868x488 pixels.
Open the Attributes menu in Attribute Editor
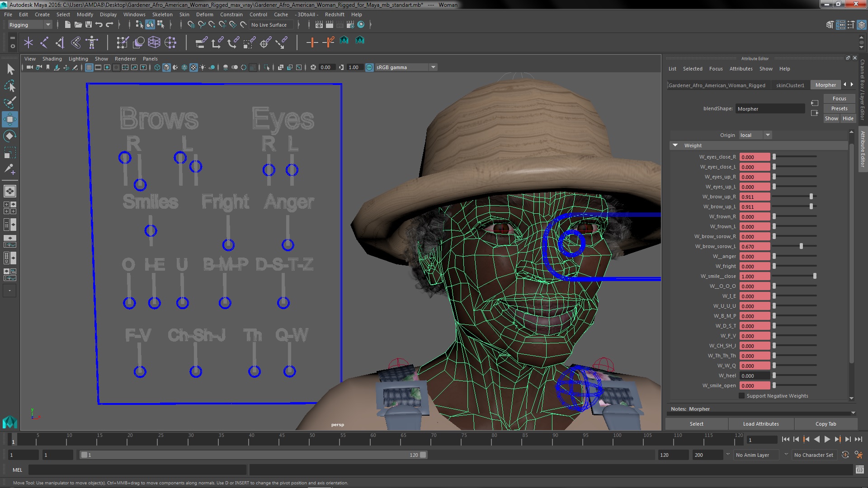[x=741, y=69]
